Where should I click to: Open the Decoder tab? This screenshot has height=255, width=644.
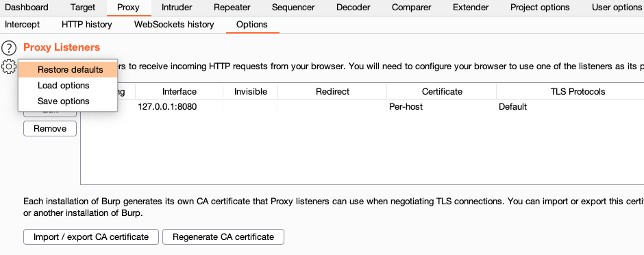(354, 8)
